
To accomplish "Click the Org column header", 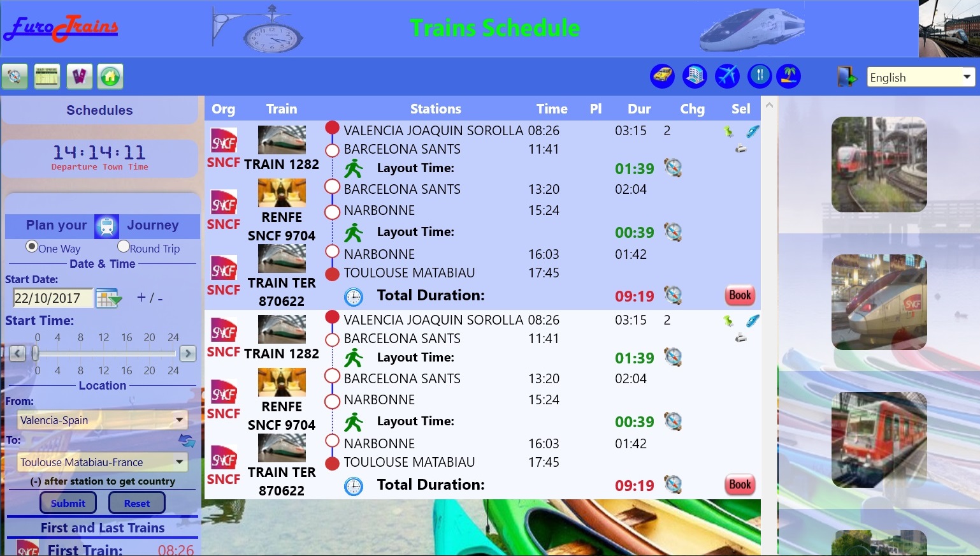I will click(224, 109).
